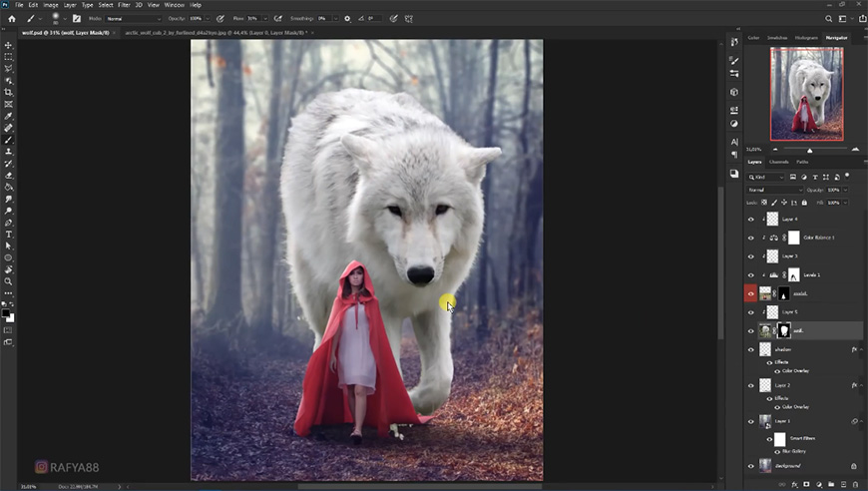Select the Dodge tool

(x=8, y=211)
